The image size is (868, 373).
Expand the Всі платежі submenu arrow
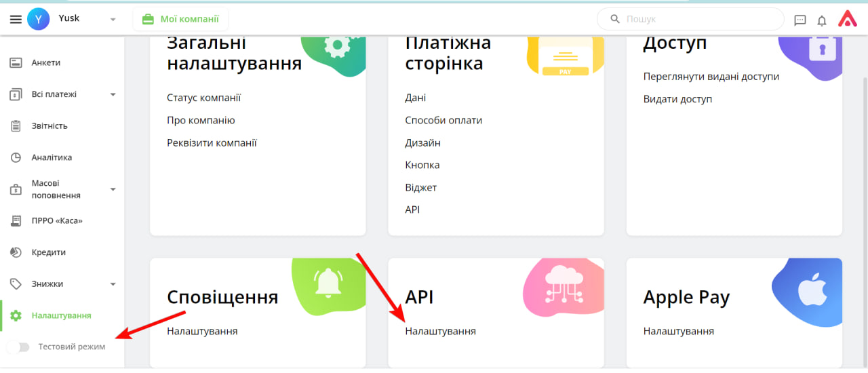point(113,94)
